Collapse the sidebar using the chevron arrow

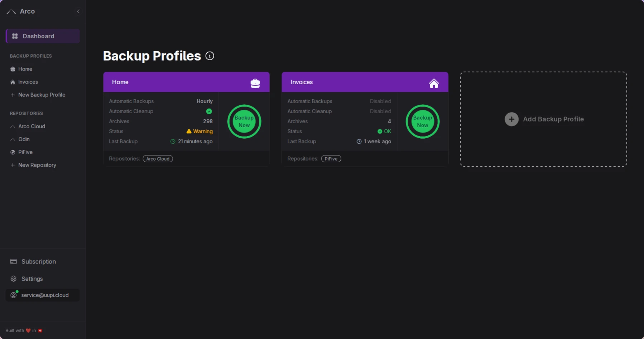click(x=78, y=11)
